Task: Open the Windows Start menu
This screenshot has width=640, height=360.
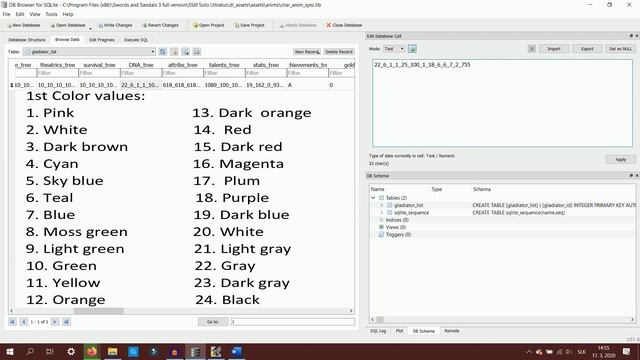Action: (9, 351)
